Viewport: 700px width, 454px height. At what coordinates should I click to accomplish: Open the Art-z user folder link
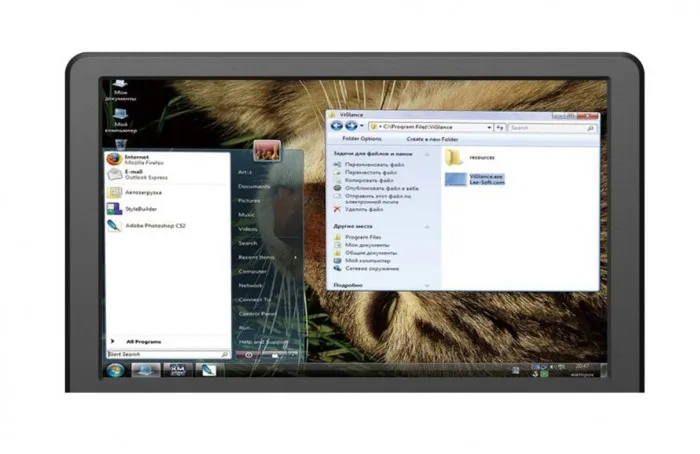[x=245, y=172]
